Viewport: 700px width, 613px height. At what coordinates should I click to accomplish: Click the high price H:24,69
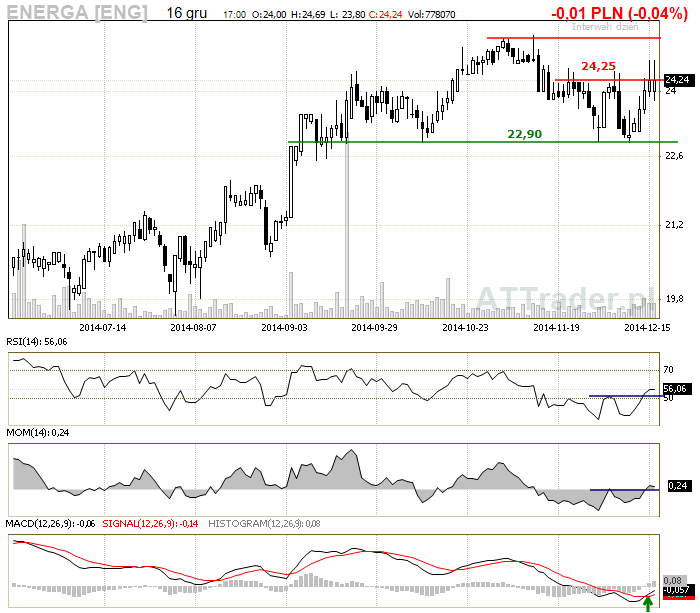(308, 15)
